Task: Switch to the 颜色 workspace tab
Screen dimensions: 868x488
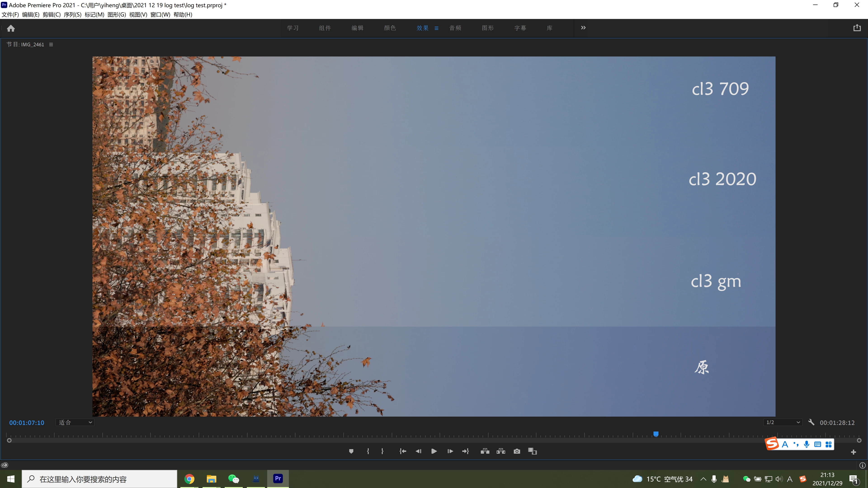Action: [390, 28]
